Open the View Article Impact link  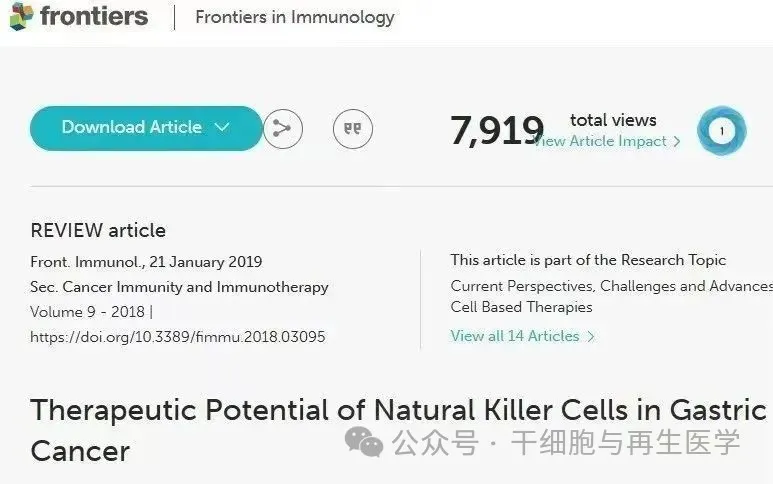click(600, 141)
